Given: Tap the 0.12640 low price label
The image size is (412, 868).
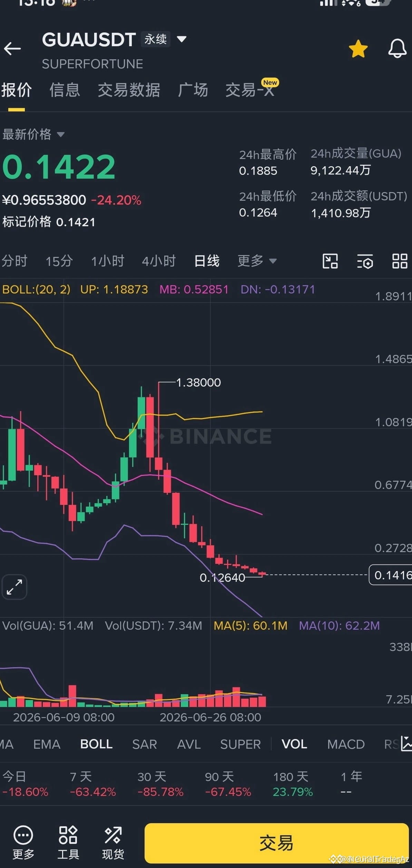Looking at the screenshot, I should pyautogui.click(x=222, y=578).
